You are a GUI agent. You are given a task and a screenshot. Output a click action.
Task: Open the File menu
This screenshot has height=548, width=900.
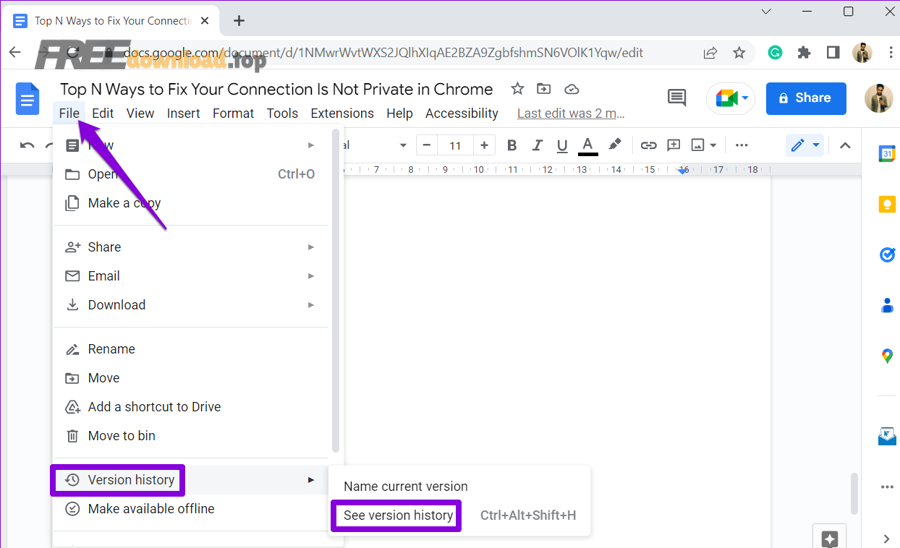coord(69,114)
